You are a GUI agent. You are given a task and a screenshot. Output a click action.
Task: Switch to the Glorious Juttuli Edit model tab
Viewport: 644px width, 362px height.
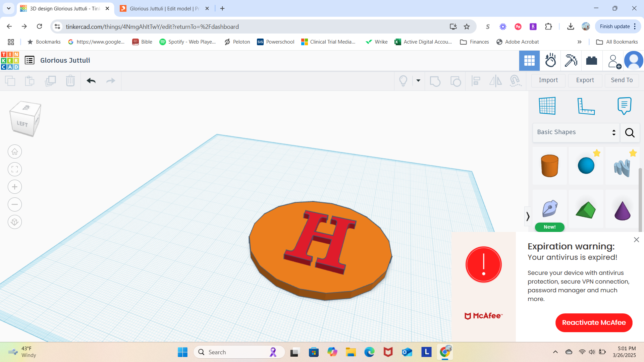tap(164, 9)
